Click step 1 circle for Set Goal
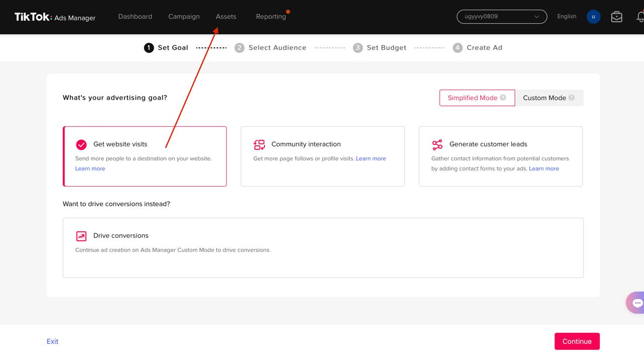Image resolution: width=644 pixels, height=356 pixels. coord(148,48)
